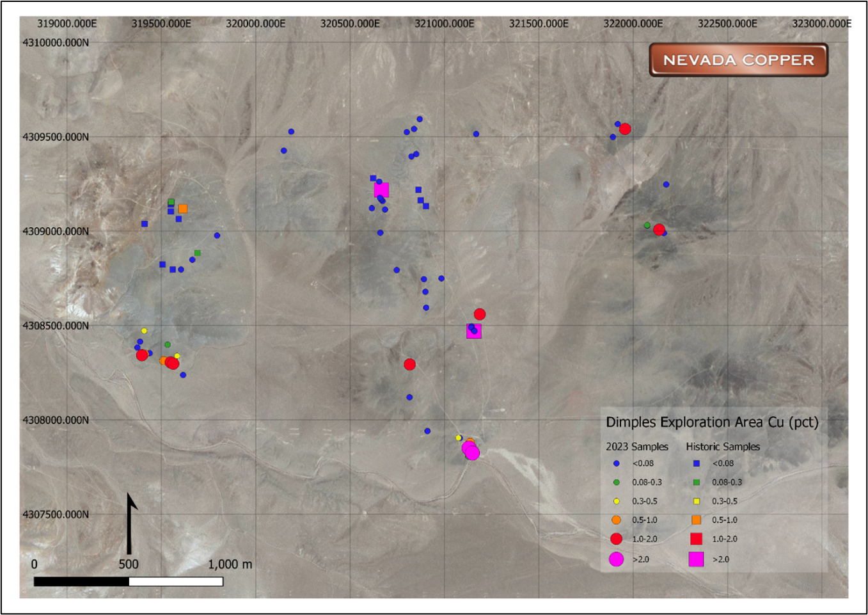
Task: Click the '320000.000E' easting label
Action: click(x=256, y=24)
